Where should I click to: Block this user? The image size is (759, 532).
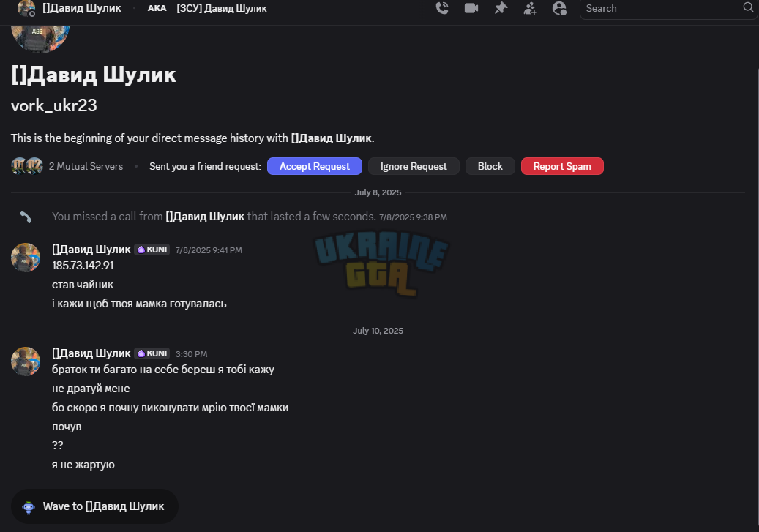pyautogui.click(x=490, y=166)
